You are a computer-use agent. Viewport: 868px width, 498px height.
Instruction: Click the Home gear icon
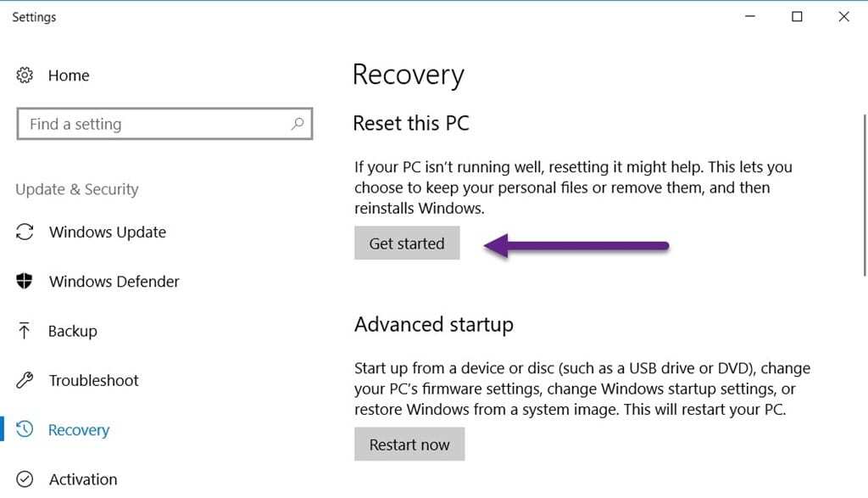[x=25, y=76]
